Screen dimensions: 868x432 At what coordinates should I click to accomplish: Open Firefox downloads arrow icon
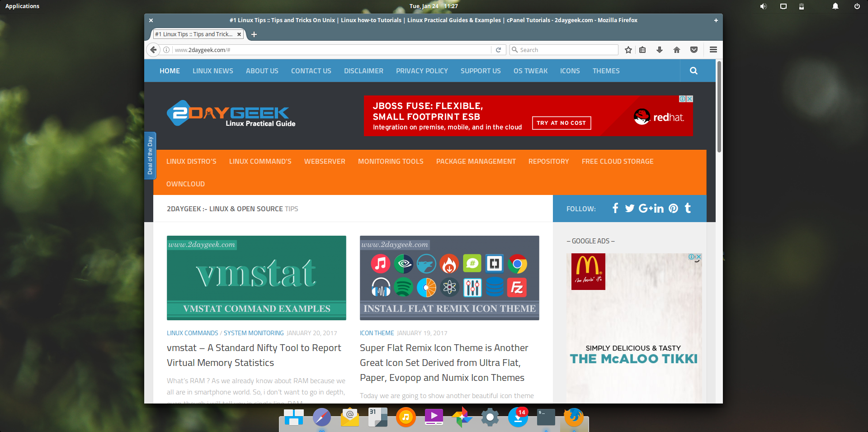coord(660,50)
